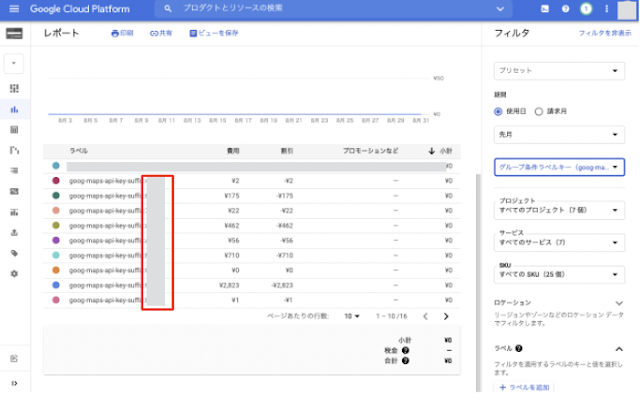Click the 費用 cost column header
Viewport: 640px width, 410px height.
pyautogui.click(x=233, y=151)
